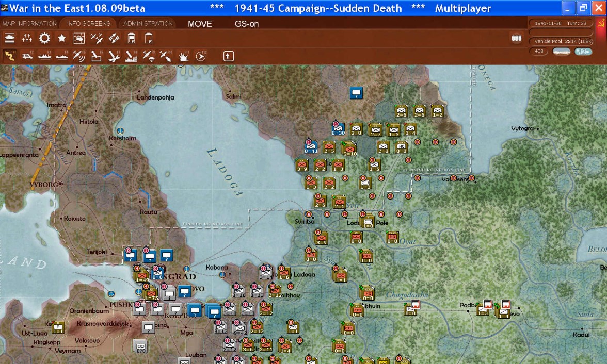Viewport: 607px width, 364px height.
Task: Click the date and Turn 23 display
Action: (561, 23)
